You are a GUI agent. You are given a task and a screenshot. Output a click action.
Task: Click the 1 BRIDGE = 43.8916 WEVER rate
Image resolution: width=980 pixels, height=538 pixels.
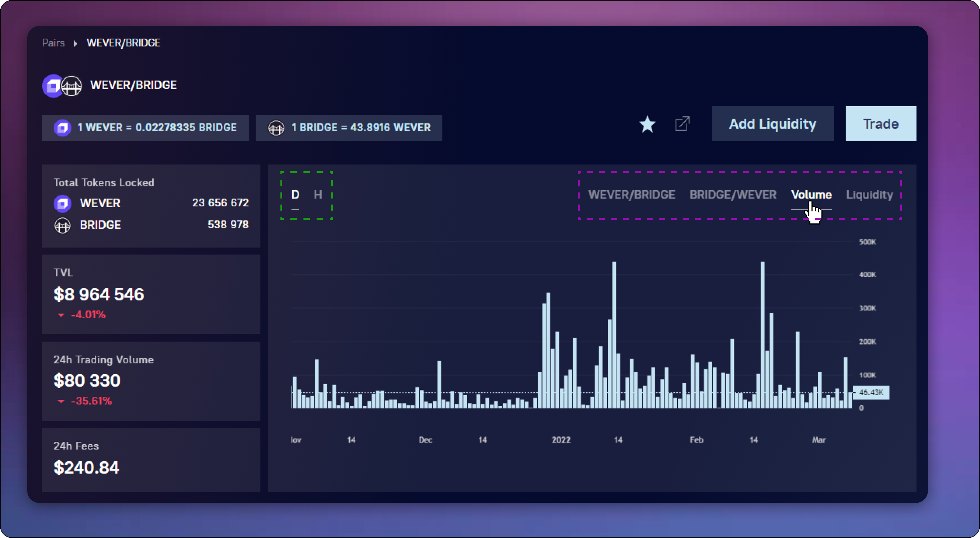pos(349,128)
